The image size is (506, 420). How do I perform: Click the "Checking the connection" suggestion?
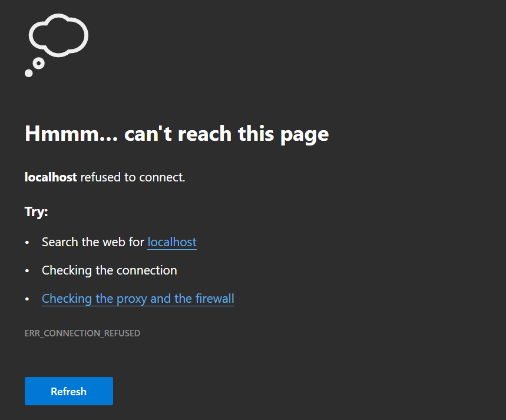tap(110, 270)
